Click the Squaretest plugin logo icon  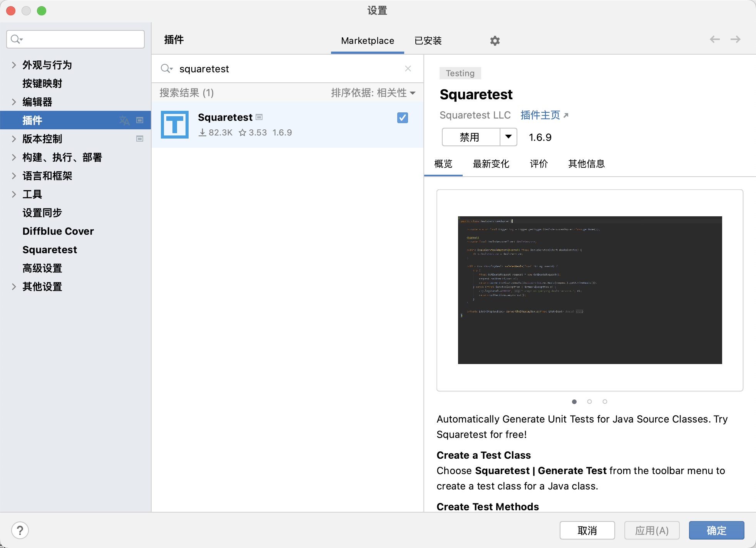pyautogui.click(x=175, y=125)
